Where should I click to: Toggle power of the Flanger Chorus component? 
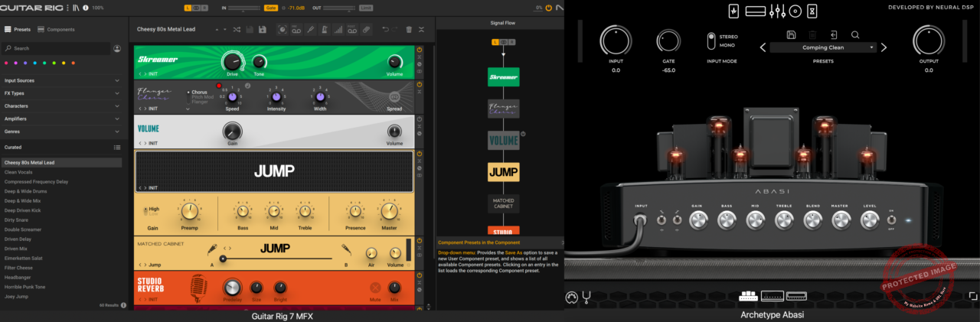pos(420,85)
